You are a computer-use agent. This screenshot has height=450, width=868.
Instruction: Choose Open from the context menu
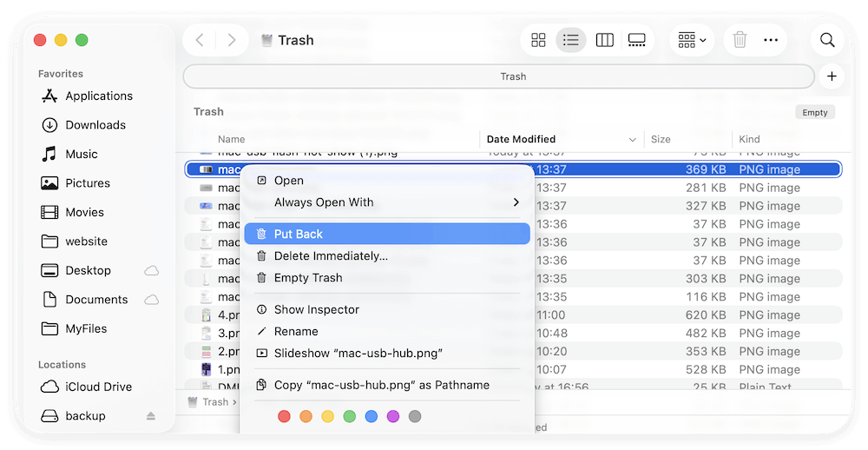(387, 181)
